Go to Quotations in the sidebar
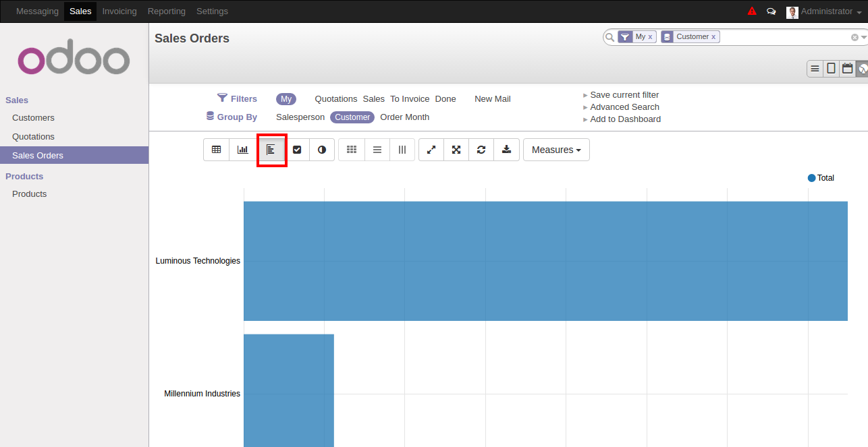This screenshot has height=447, width=868. coord(33,137)
